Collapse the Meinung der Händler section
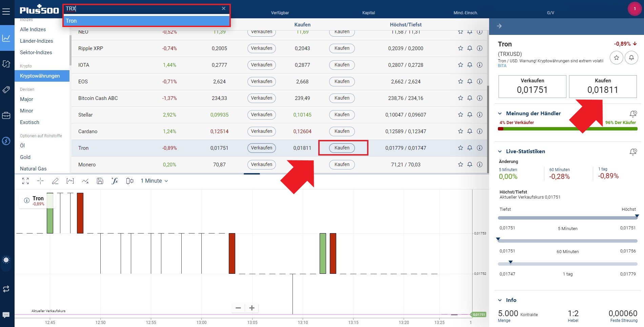644x327 pixels. coord(500,114)
